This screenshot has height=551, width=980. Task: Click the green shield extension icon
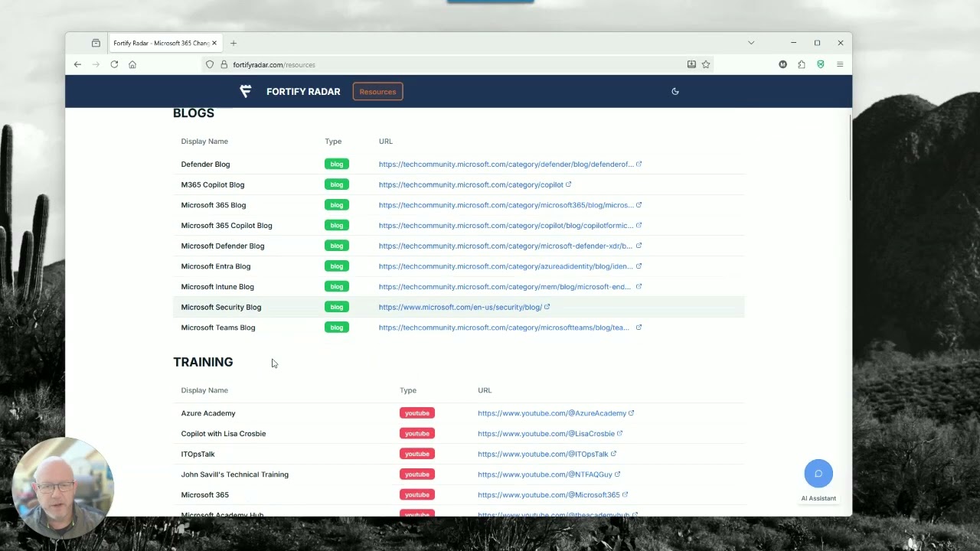821,64
